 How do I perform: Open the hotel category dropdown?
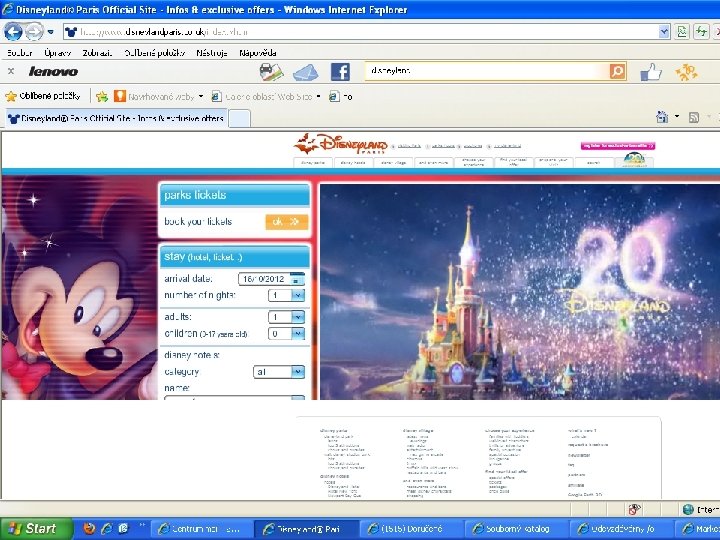pyautogui.click(x=279, y=371)
